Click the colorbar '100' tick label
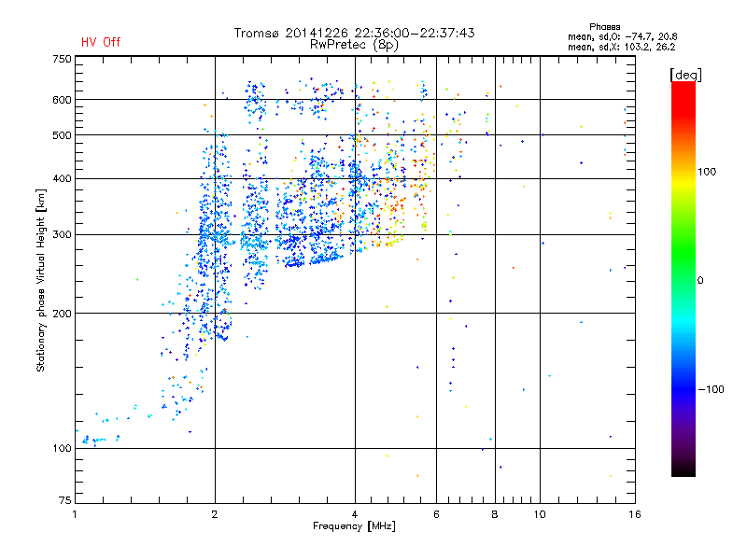Image resolution: width=747 pixels, height=560 pixels. (x=707, y=172)
